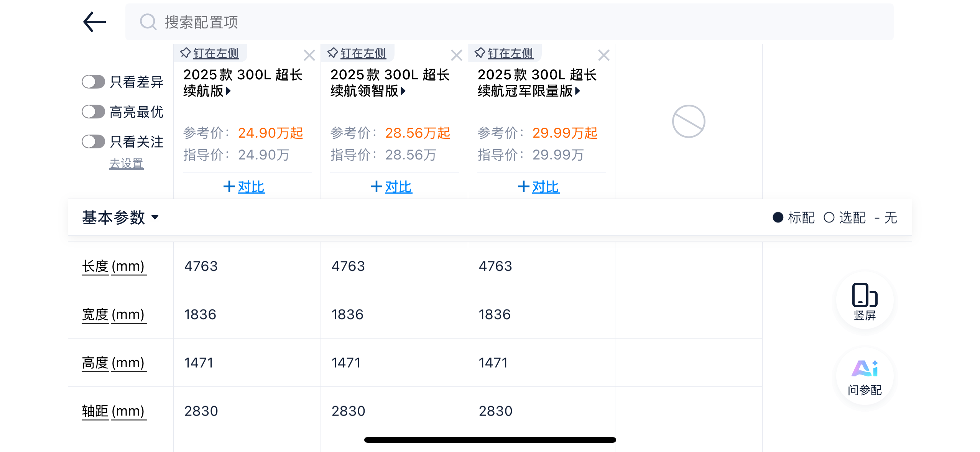Click the search magnifier icon

(148, 22)
